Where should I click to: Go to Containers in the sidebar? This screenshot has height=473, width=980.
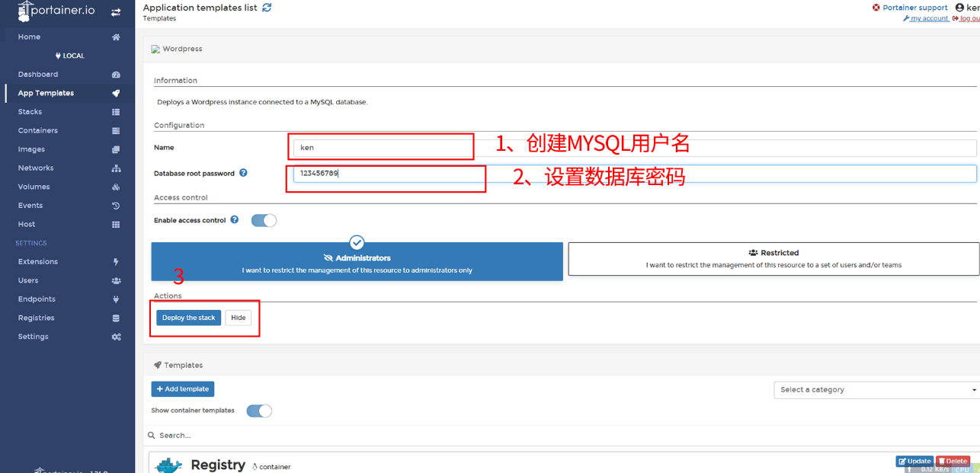click(38, 131)
